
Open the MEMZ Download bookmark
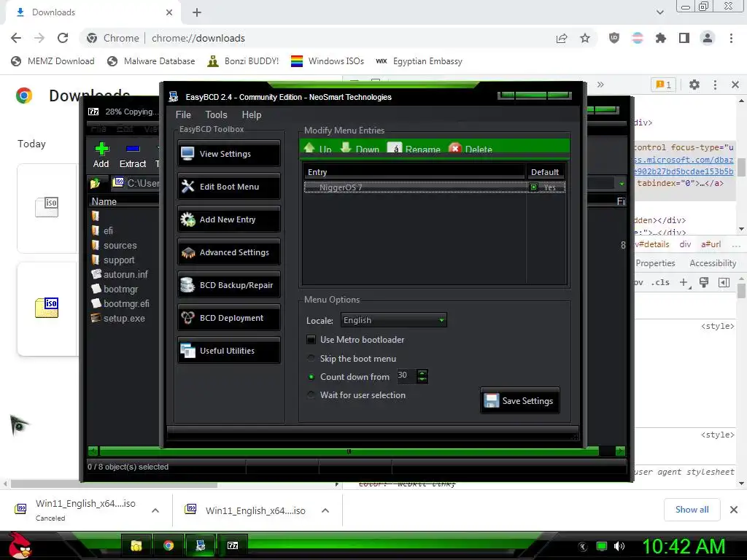click(53, 61)
